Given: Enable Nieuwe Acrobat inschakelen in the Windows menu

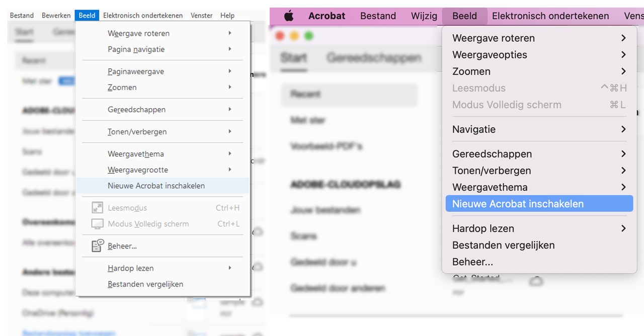Looking at the screenshot, I should tap(156, 186).
